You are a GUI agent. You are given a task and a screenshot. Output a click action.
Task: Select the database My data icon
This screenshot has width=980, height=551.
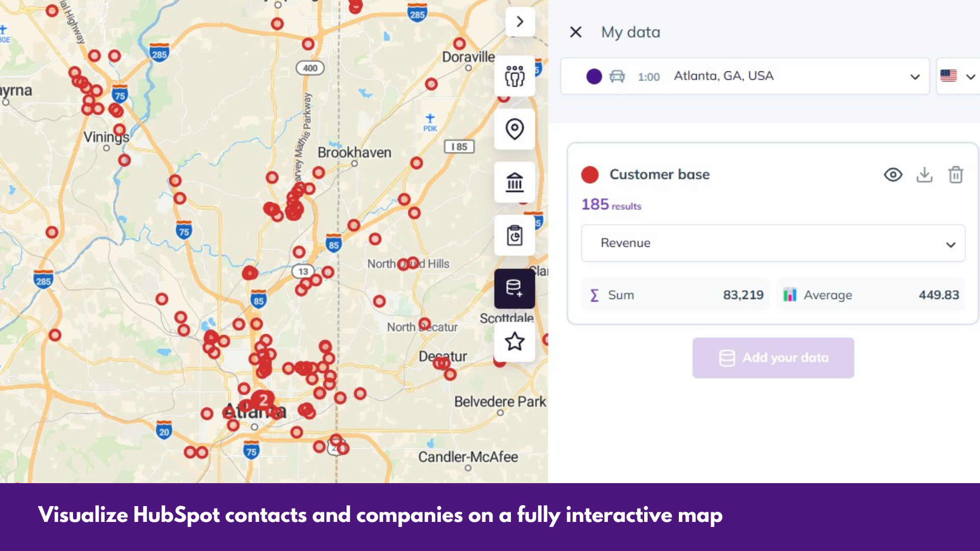(x=514, y=288)
